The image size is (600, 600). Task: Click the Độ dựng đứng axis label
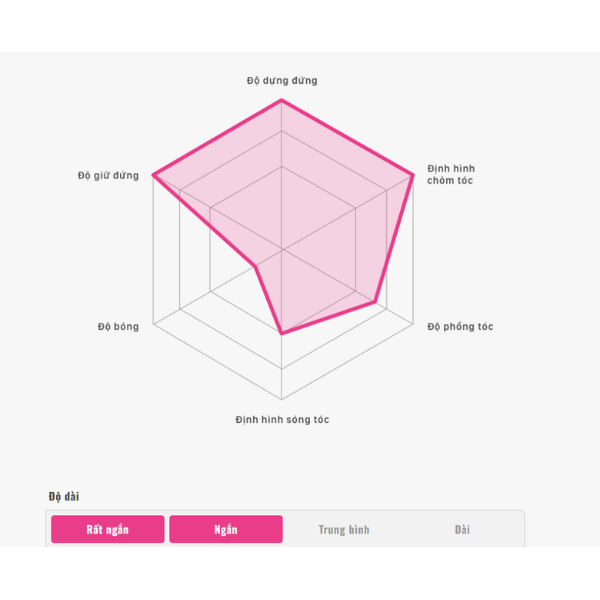click(282, 81)
